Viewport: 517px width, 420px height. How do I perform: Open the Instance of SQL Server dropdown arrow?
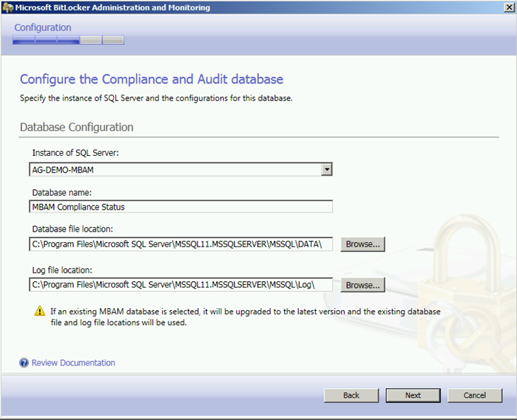coord(326,169)
